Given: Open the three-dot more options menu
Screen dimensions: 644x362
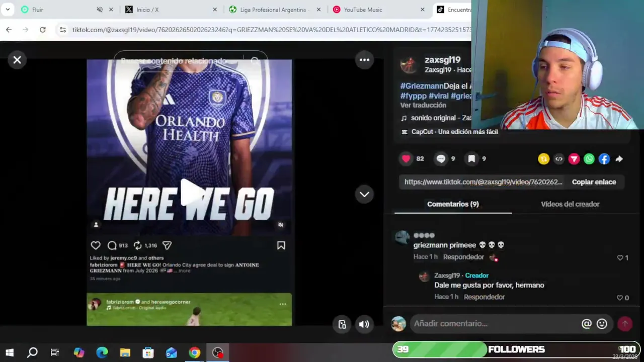Looking at the screenshot, I should point(364,60).
